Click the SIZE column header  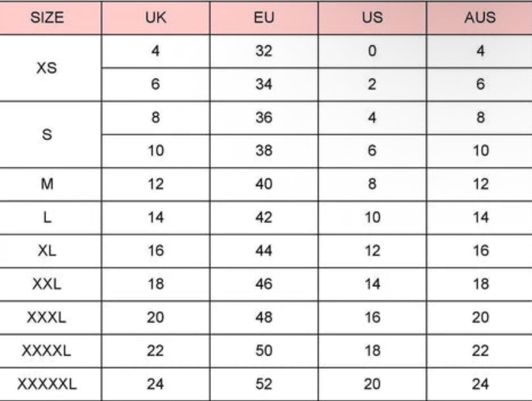tap(47, 17)
